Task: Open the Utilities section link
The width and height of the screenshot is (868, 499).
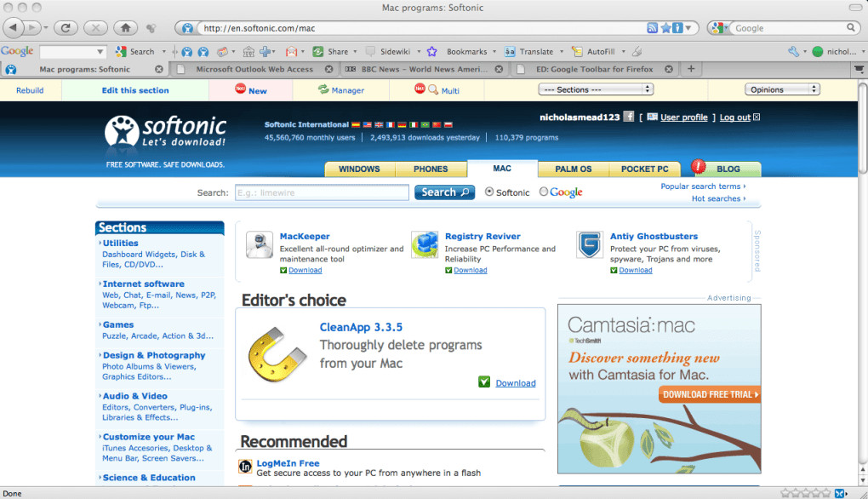Action: coord(121,243)
